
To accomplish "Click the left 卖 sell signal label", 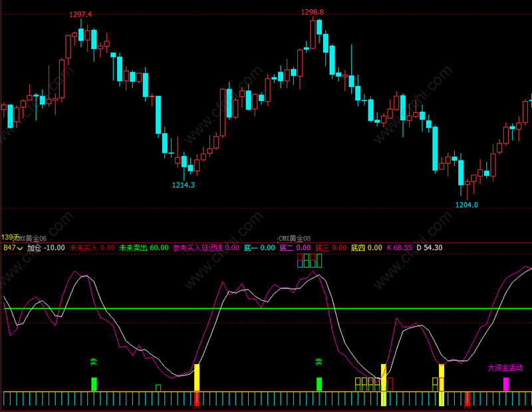I will [93, 361].
